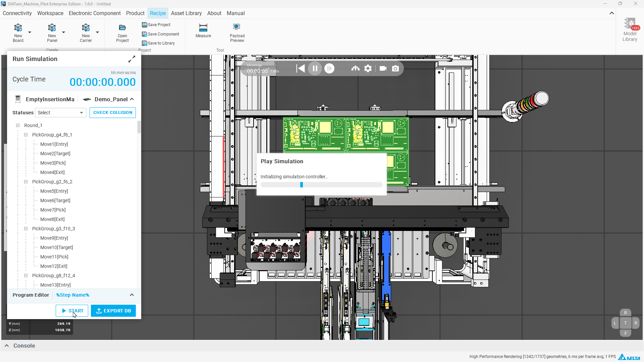Click the New Carrier icon
Image resolution: width=644 pixels, height=362 pixels.
[86, 27]
